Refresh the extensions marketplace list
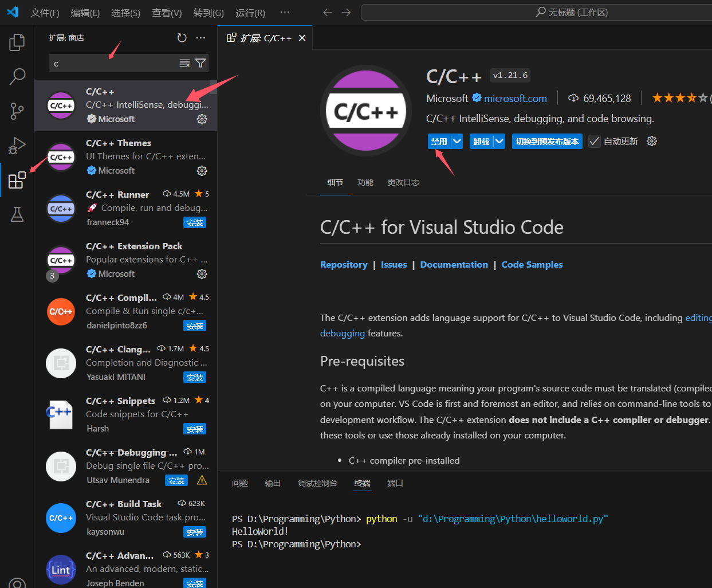 182,38
